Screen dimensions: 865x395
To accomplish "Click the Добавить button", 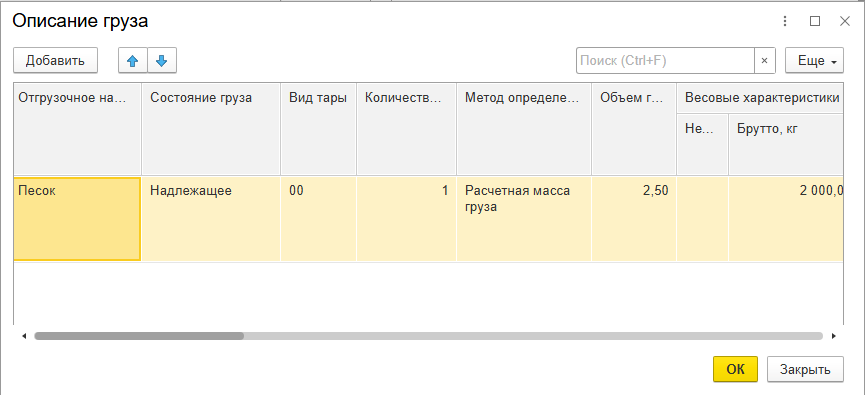I will [x=55, y=61].
